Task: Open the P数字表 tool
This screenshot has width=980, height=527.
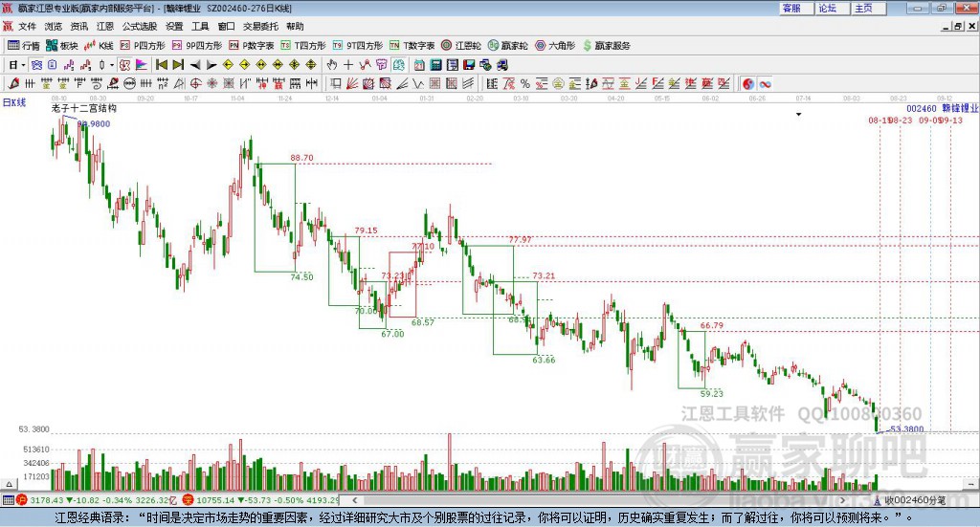Action: [252, 46]
